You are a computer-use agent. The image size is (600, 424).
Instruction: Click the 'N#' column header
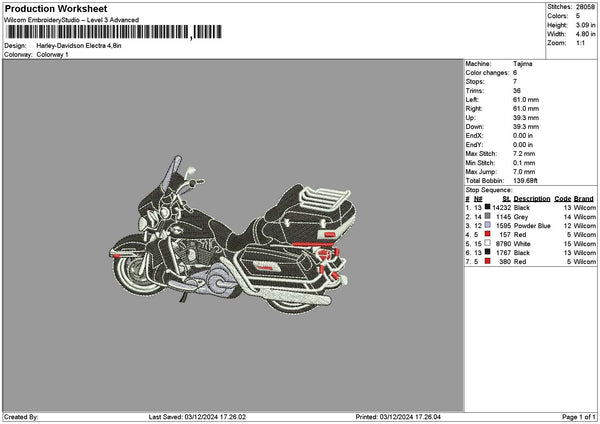click(478, 199)
